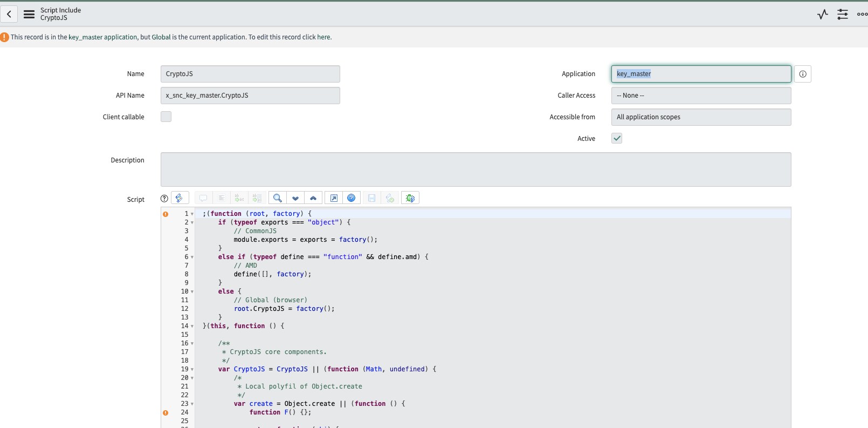Click the '// AMD' comment line
Viewport: 868px width, 428px height.
(245, 266)
